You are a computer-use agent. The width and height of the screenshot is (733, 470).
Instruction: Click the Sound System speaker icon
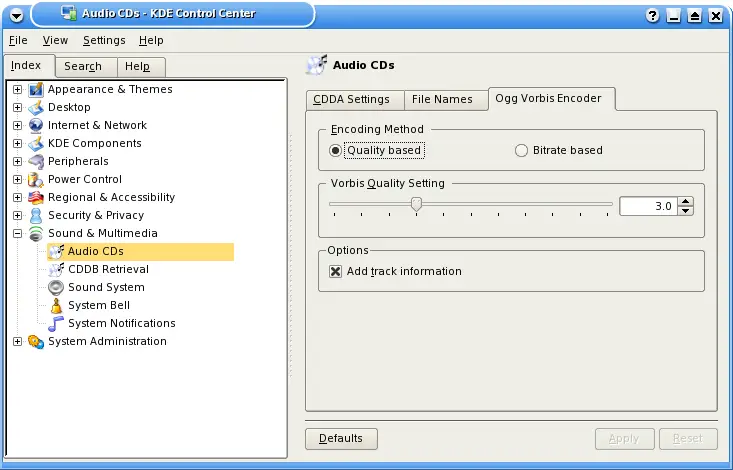point(56,287)
